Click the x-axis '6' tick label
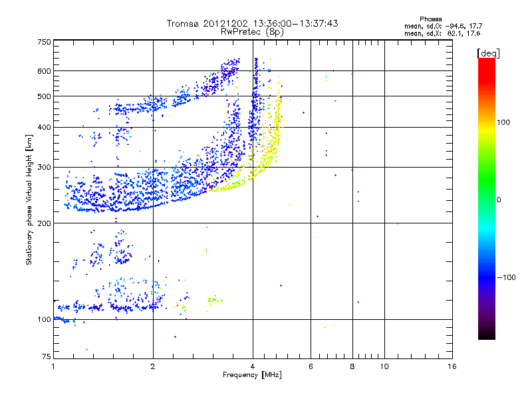This screenshot has width=532, height=399. (x=311, y=366)
